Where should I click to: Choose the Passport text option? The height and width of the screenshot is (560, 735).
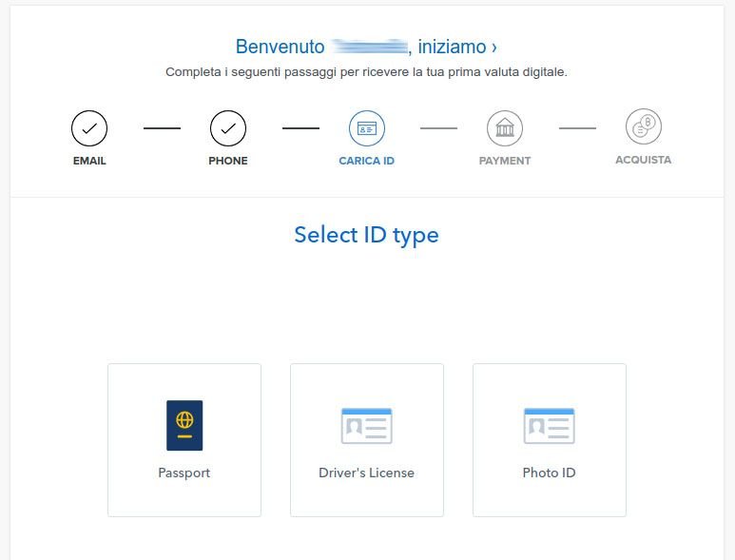[184, 473]
